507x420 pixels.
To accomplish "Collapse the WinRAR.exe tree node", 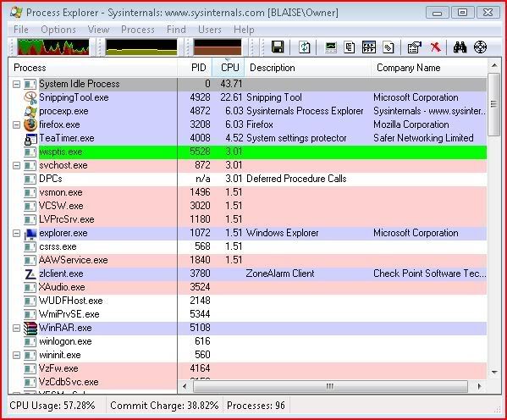I will pyautogui.click(x=16, y=328).
